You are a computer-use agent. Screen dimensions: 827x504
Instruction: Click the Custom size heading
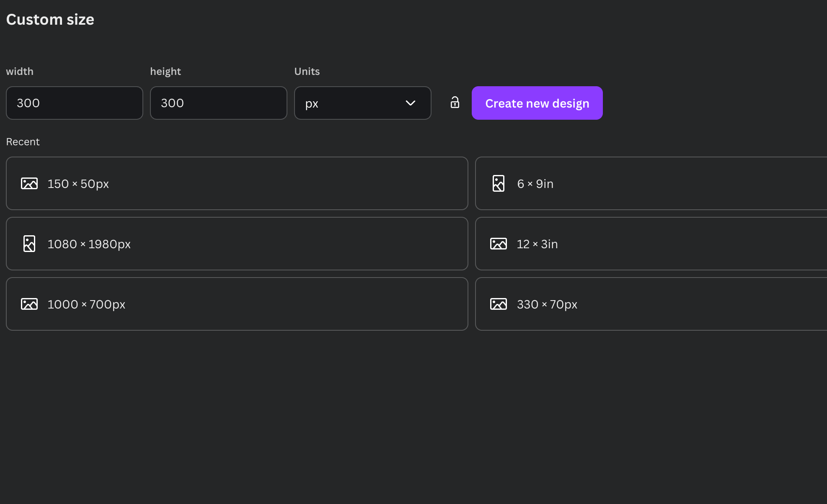tap(50, 19)
